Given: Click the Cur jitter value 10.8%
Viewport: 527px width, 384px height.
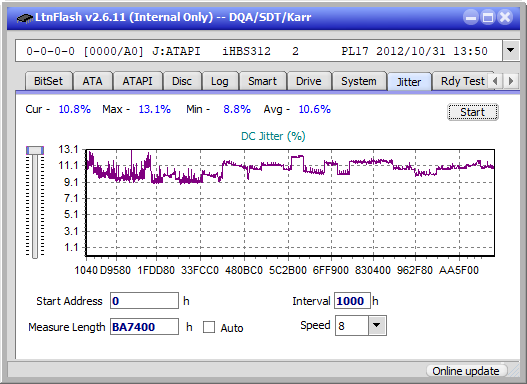Looking at the screenshot, I should (75, 109).
